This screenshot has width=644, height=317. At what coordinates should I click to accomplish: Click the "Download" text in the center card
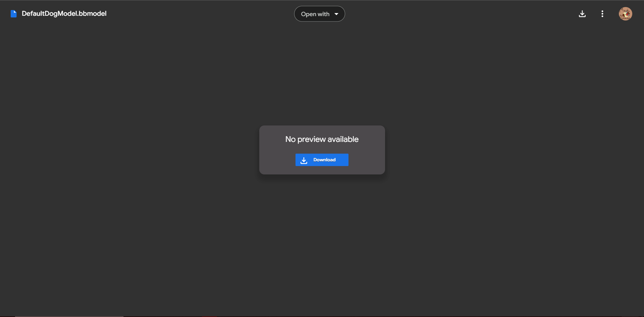coord(324,160)
